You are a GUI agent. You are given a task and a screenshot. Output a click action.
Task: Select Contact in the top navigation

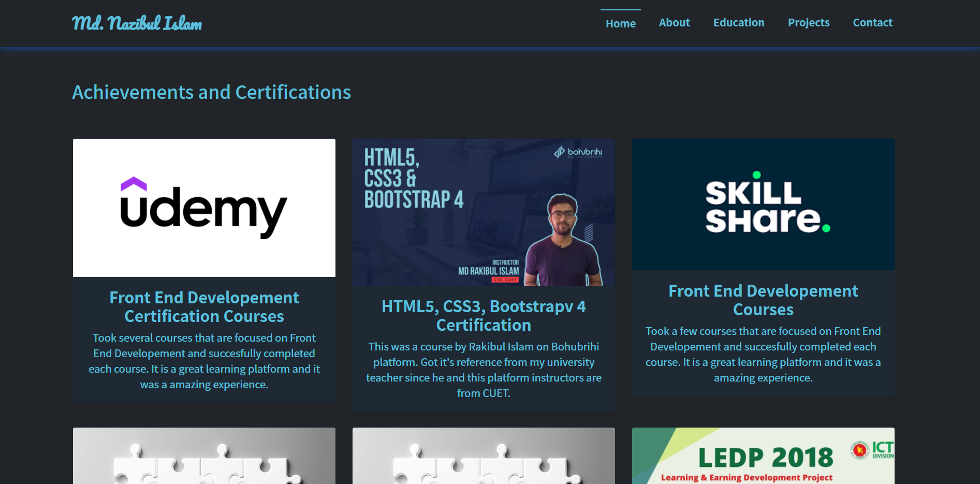[x=873, y=23]
